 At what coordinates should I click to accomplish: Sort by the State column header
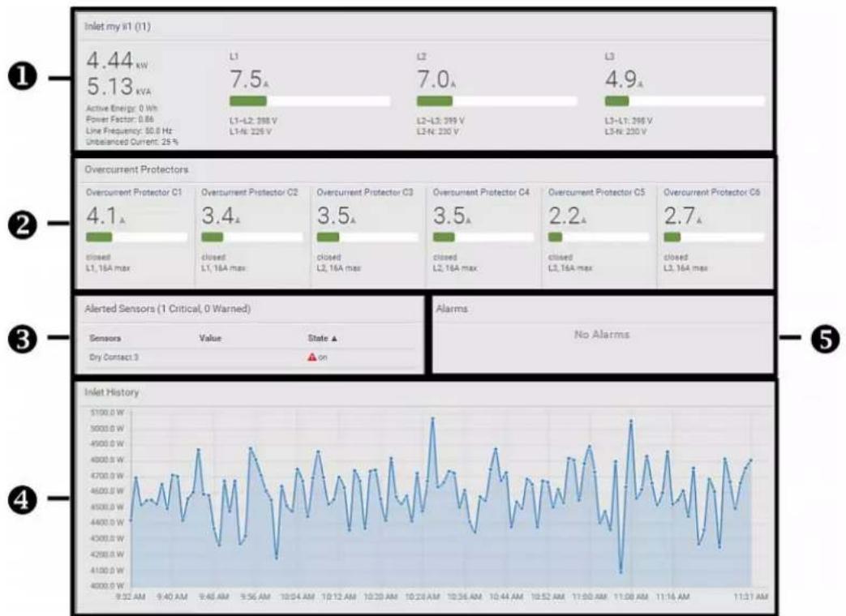coord(322,338)
